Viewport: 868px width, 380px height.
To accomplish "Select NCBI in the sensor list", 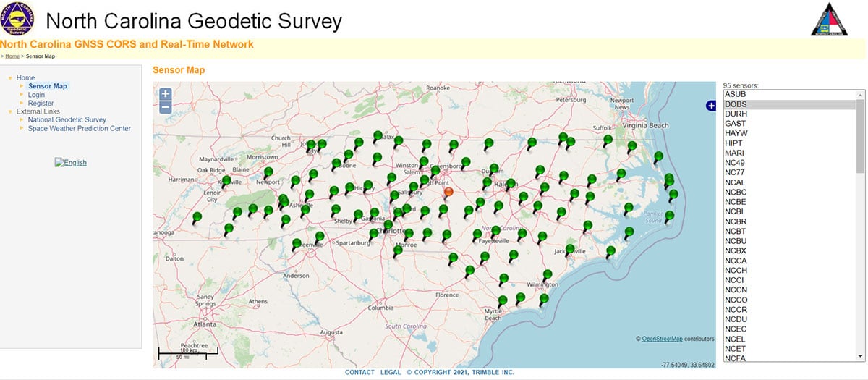I will (x=789, y=211).
